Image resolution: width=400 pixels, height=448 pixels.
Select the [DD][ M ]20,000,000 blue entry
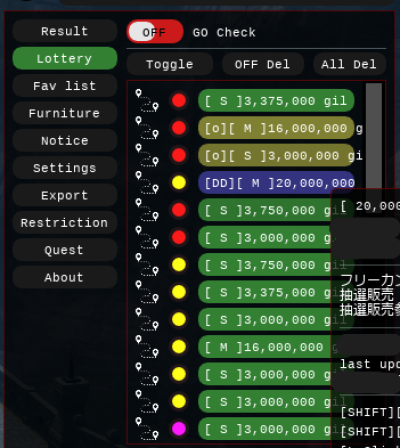[276, 183]
